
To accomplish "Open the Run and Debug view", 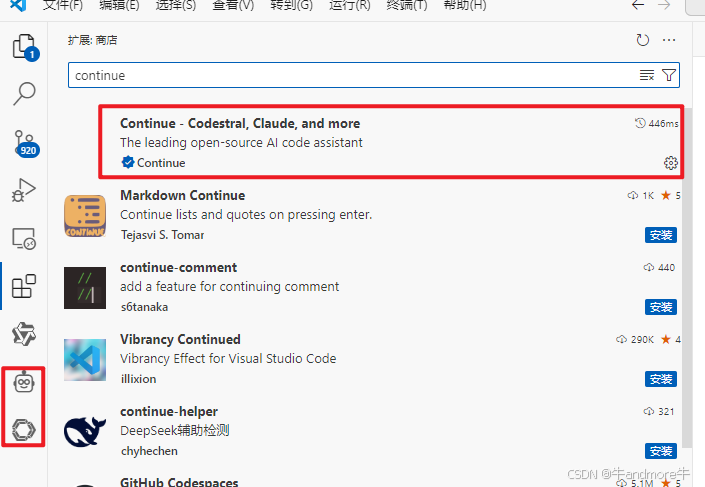I will click(x=23, y=190).
